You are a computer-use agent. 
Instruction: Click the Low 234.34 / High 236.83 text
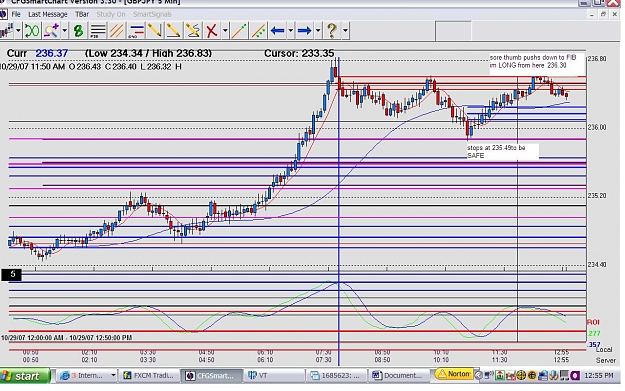pos(148,53)
